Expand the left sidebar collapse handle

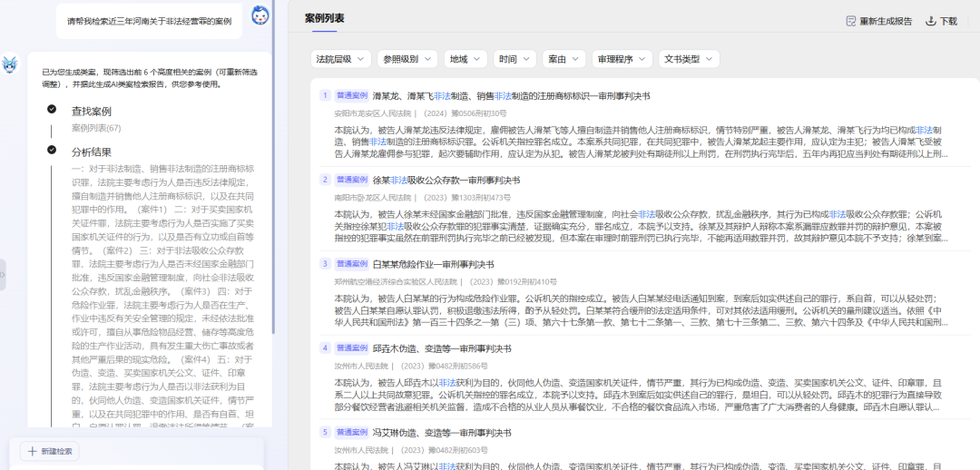tap(3, 274)
